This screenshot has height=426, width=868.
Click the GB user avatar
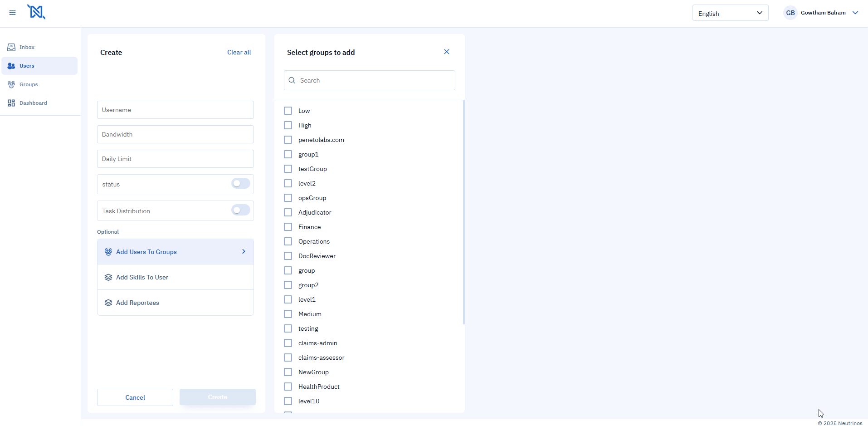790,13
